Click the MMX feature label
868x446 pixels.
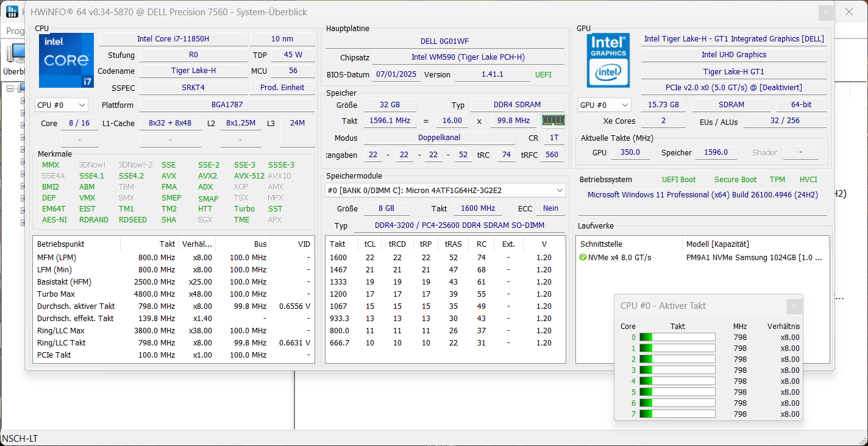coord(51,165)
